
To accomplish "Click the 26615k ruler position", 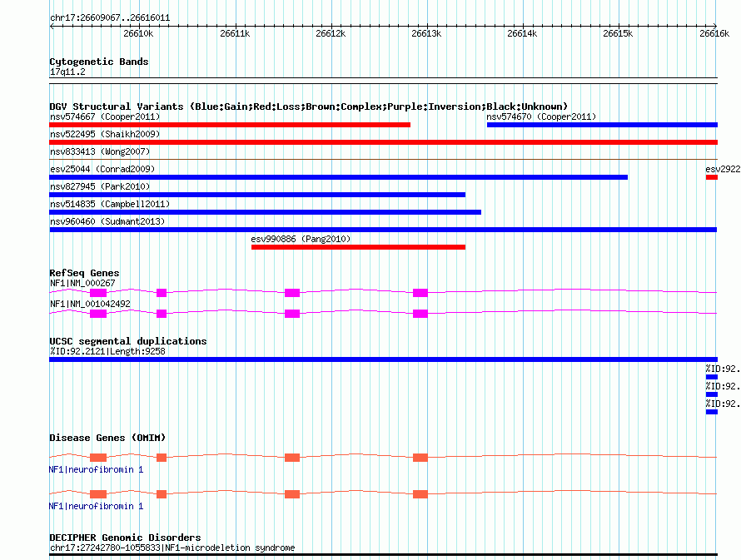I will [618, 33].
